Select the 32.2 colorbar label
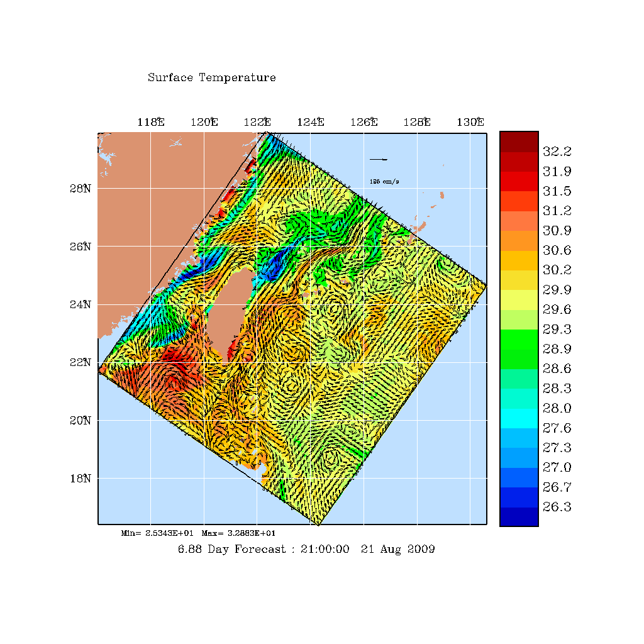Screen dimensions: 644x644 coord(557,152)
